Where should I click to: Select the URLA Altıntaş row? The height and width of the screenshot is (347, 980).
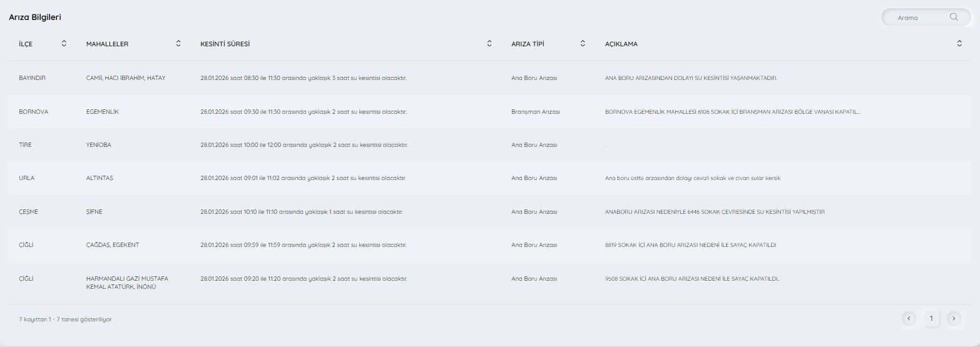(27, 178)
